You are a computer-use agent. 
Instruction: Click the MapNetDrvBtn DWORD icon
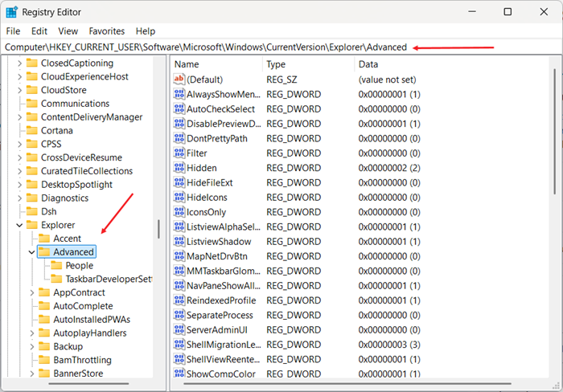tap(179, 255)
